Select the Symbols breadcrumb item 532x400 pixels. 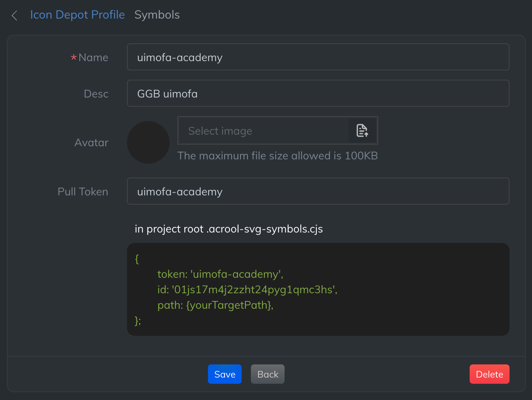point(157,15)
